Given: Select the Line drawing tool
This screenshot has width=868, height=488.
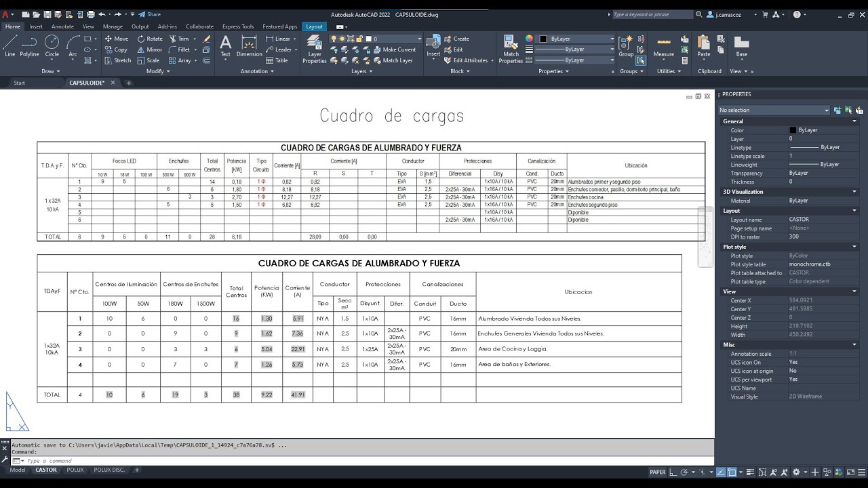Looking at the screenshot, I should (9, 46).
